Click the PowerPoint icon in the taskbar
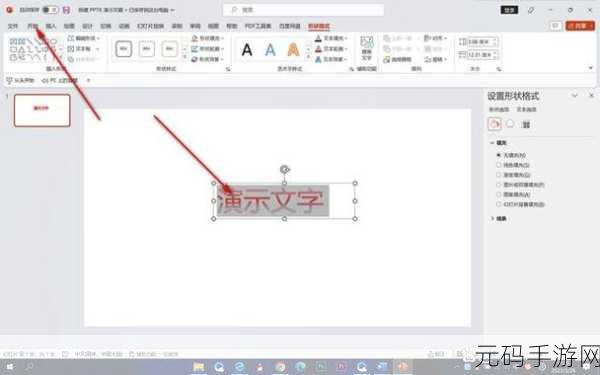 pos(403,367)
